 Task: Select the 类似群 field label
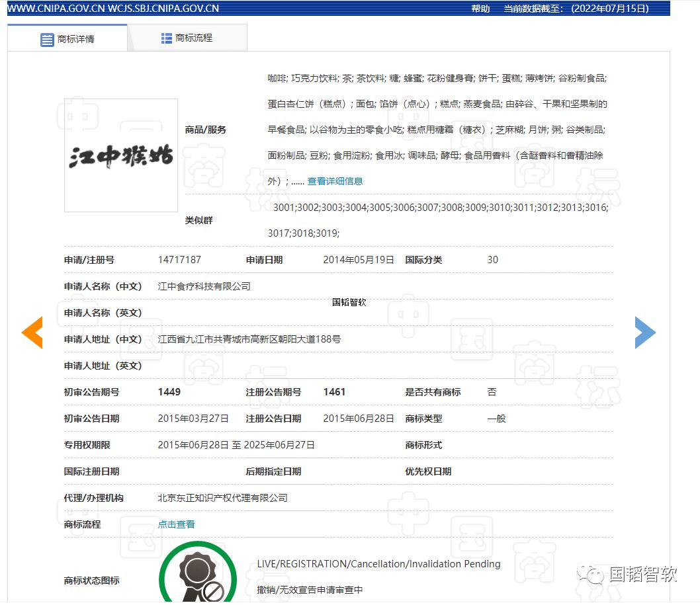click(x=198, y=220)
